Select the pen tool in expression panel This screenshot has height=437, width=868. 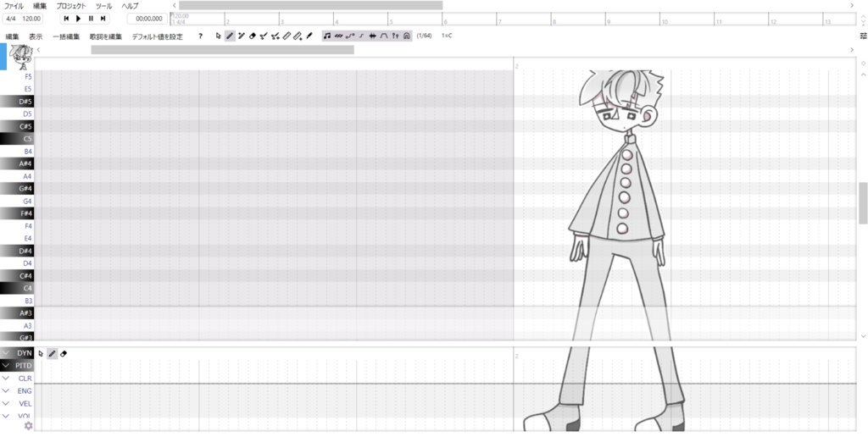click(x=52, y=353)
